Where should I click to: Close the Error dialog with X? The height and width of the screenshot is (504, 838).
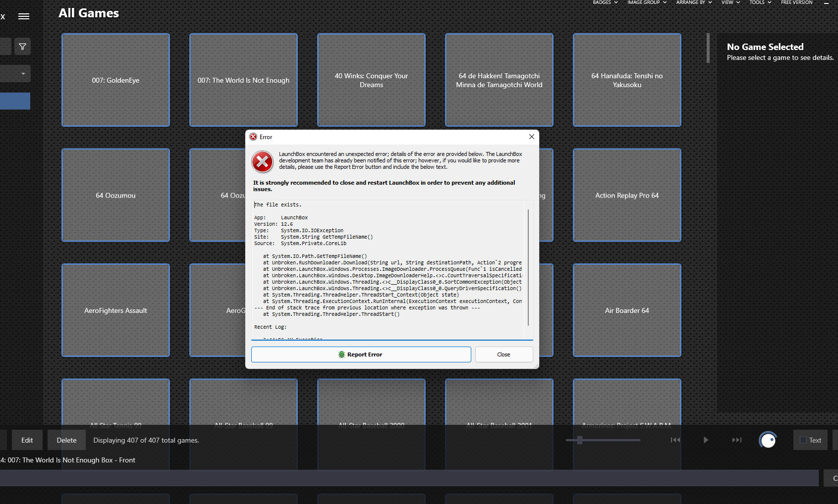(x=531, y=137)
